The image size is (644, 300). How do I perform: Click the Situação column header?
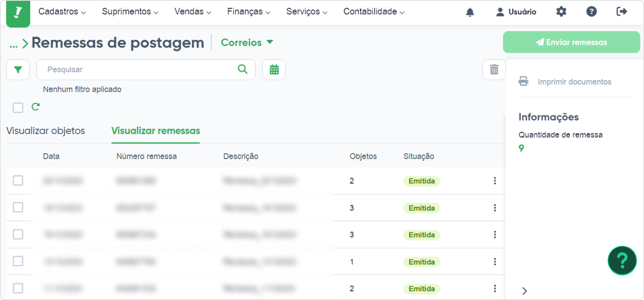point(419,156)
